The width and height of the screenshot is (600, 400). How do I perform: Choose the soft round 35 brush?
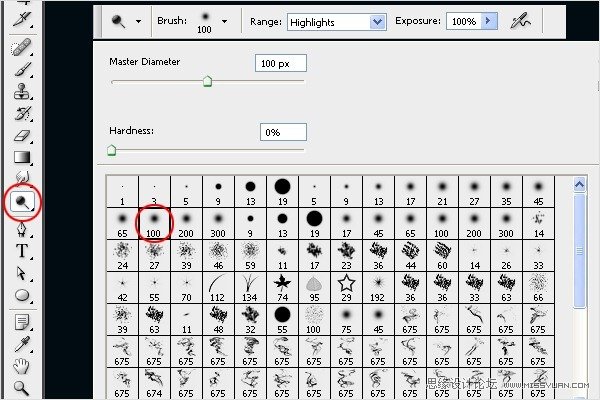point(506,192)
